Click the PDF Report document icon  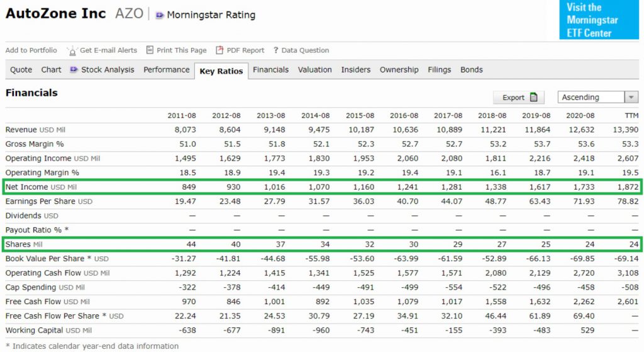tap(219, 50)
